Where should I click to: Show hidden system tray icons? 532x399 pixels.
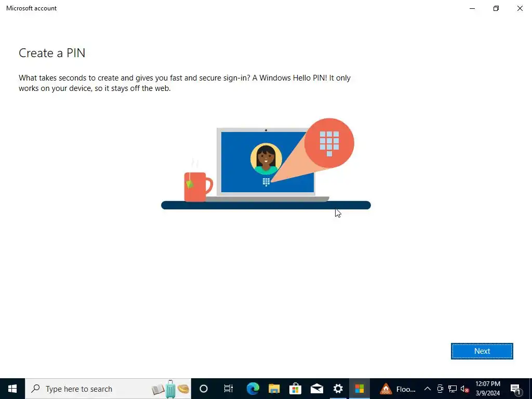pyautogui.click(x=428, y=389)
